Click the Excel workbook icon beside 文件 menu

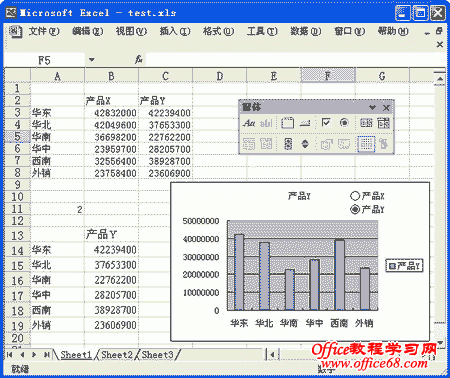(15, 32)
